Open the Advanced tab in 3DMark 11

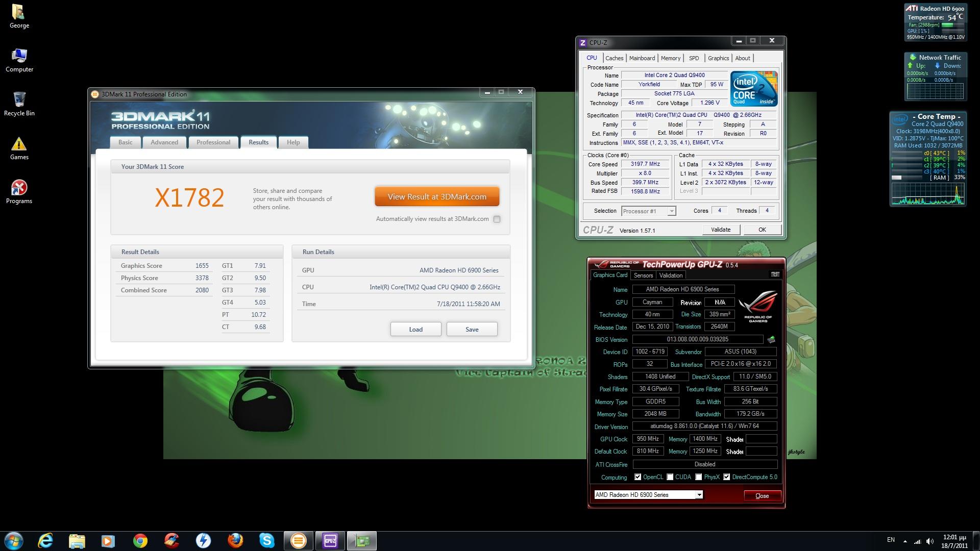pos(164,142)
